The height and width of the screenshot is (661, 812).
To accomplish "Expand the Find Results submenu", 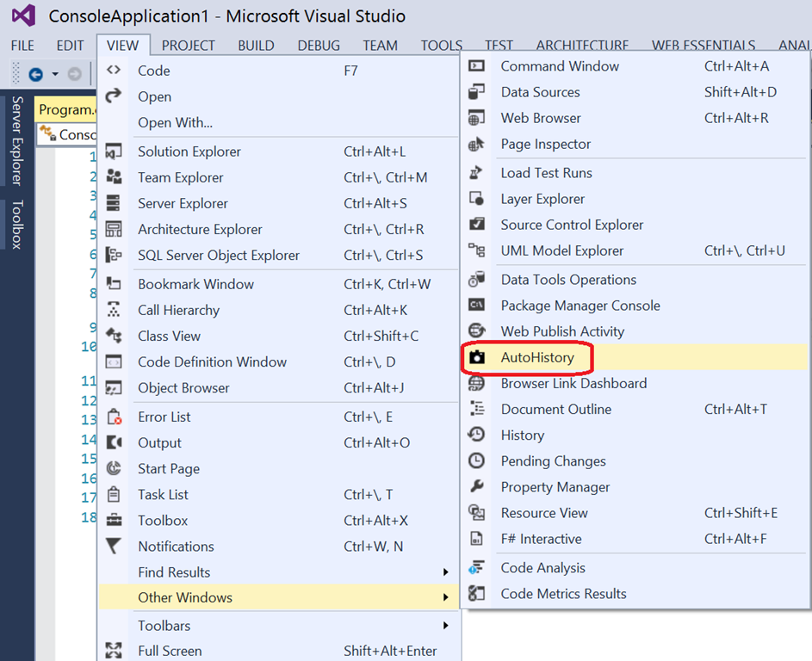I will point(445,572).
